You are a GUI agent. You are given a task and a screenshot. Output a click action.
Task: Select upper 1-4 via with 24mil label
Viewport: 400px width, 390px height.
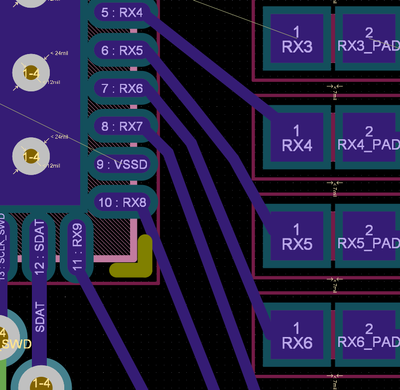31,73
